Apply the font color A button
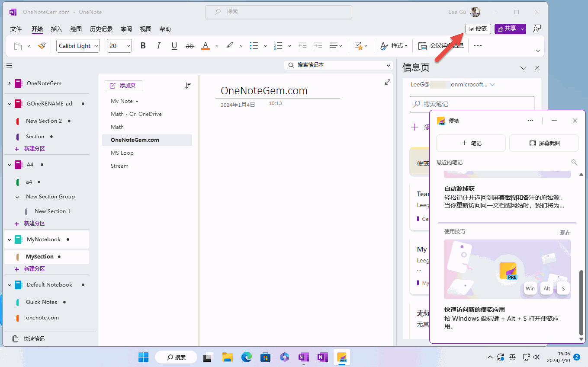 [x=206, y=46]
